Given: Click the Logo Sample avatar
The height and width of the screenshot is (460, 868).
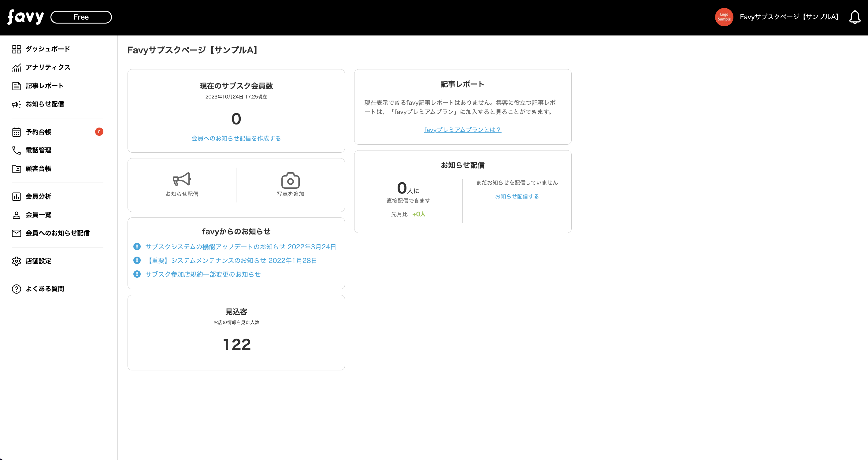Looking at the screenshot, I should tap(724, 17).
